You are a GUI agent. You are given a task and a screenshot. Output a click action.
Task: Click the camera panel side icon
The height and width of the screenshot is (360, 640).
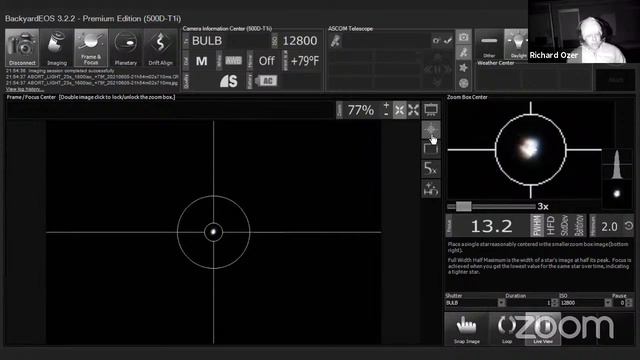(x=463, y=37)
